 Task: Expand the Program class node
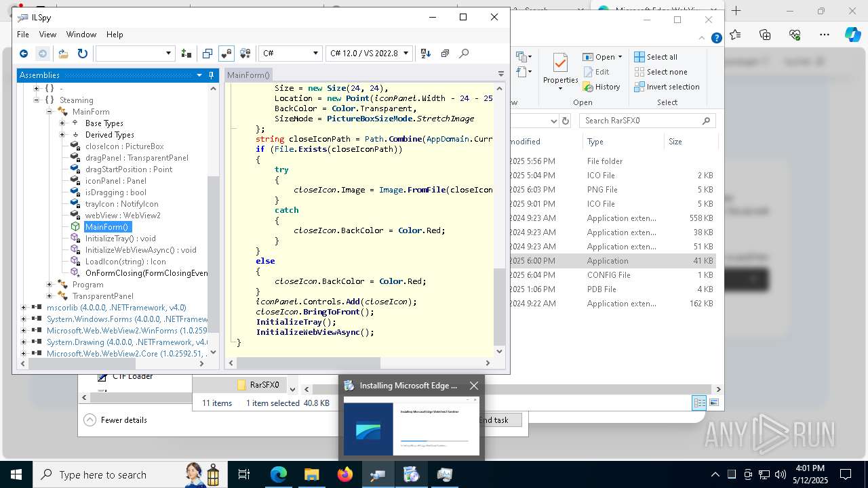coord(49,284)
